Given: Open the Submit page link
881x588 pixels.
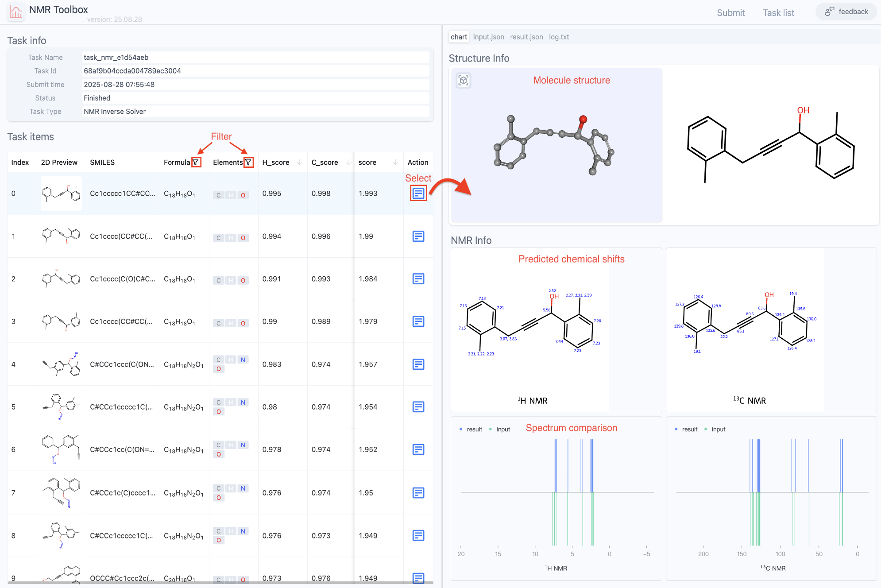Looking at the screenshot, I should 730,13.
